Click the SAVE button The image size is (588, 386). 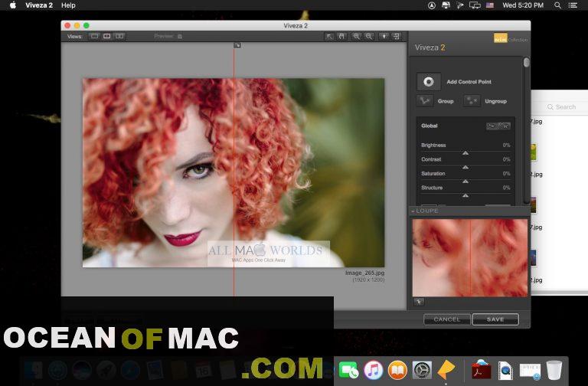point(495,319)
